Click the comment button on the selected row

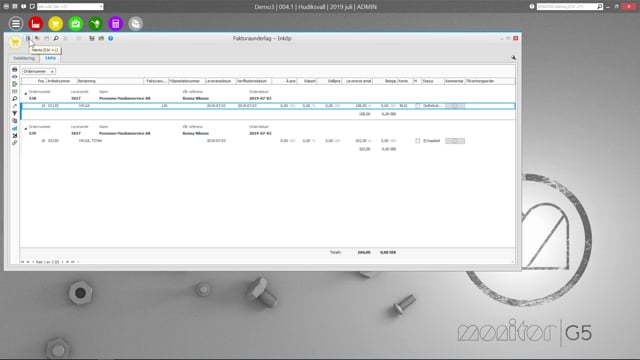[455, 106]
